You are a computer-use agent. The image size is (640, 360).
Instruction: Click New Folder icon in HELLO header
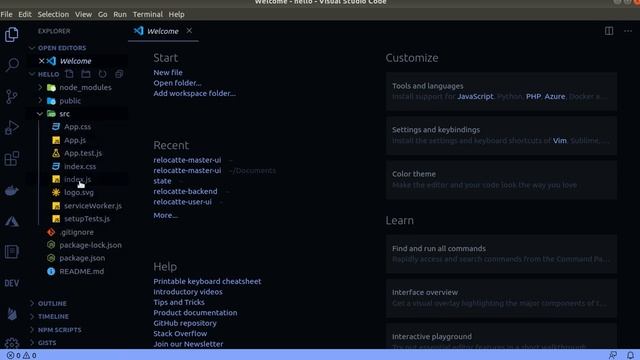pyautogui.click(x=86, y=74)
